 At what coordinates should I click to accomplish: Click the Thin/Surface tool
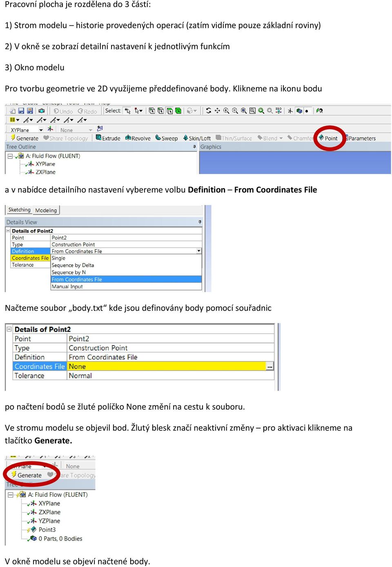[x=234, y=138]
